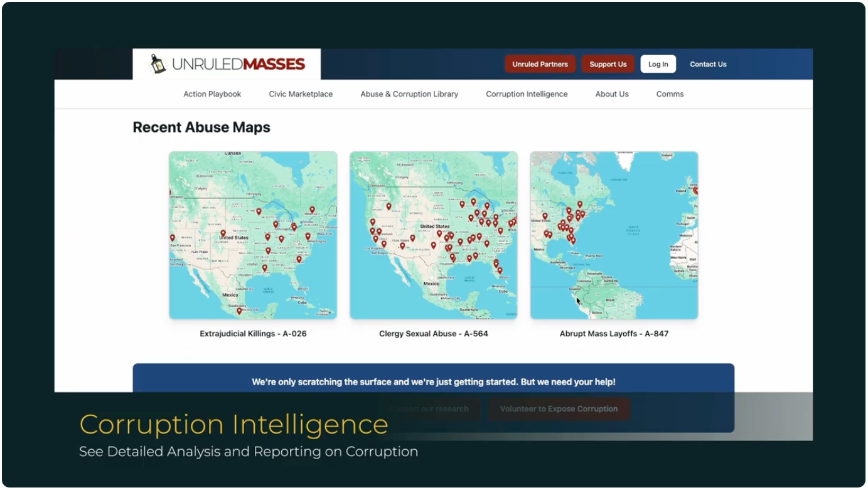Open the Unruled Partners button

(x=540, y=64)
